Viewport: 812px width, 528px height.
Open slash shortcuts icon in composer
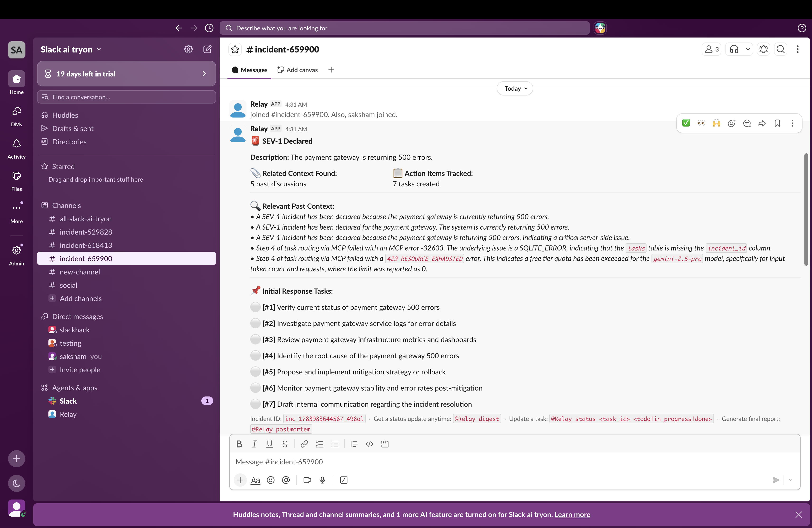[344, 480]
